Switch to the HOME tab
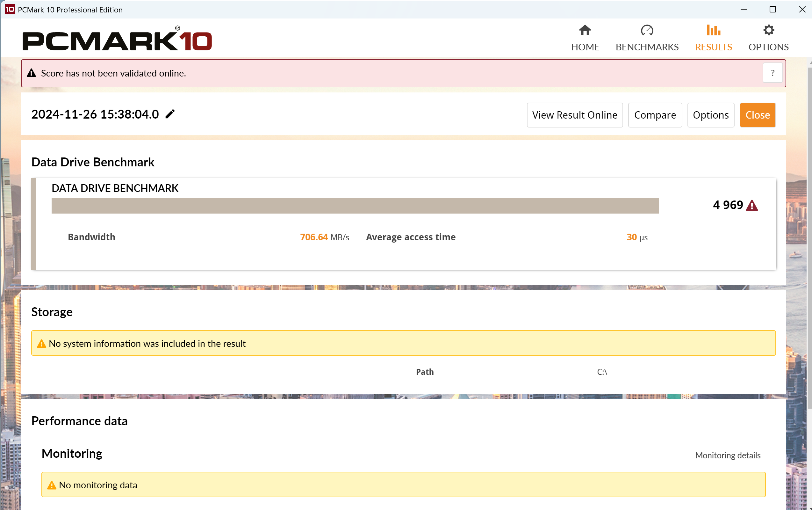The image size is (812, 510). pos(585,47)
